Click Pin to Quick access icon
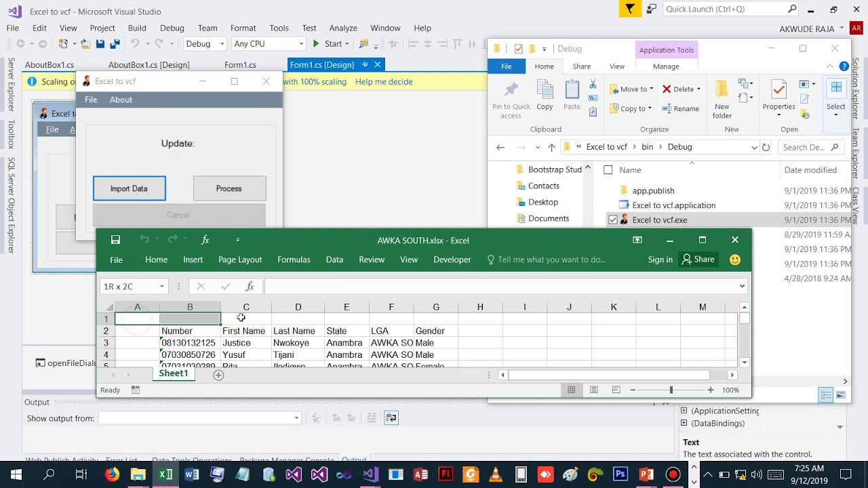The image size is (868, 488). [511, 100]
